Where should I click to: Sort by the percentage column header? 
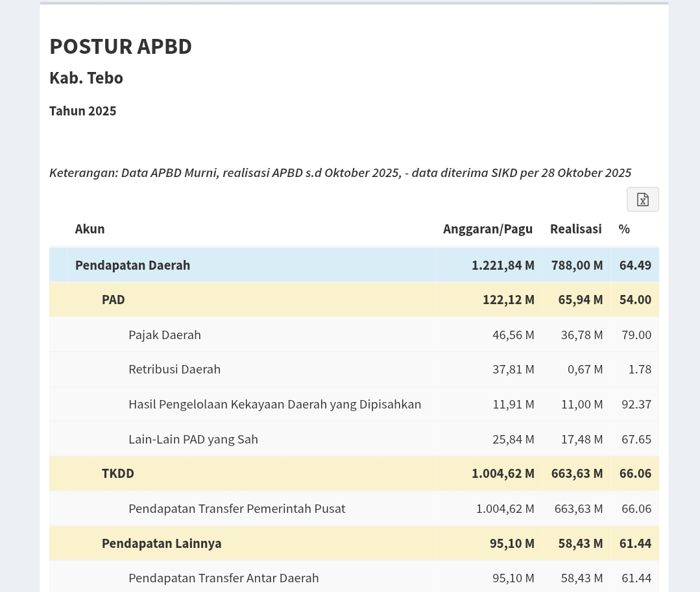tap(623, 228)
